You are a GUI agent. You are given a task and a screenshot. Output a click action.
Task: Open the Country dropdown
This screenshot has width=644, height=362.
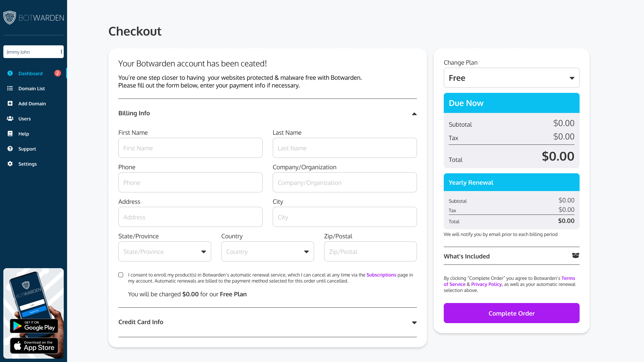tap(267, 252)
